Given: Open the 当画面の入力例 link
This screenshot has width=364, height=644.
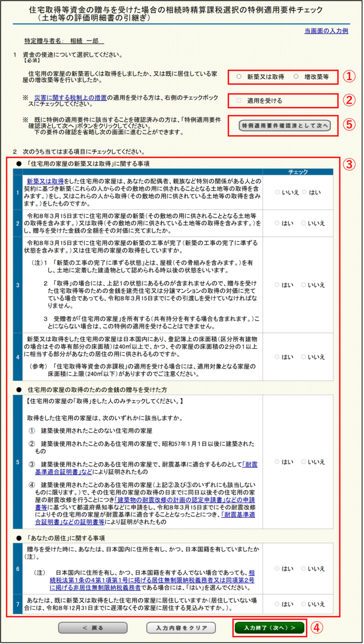Looking at the screenshot, I should (x=326, y=31).
